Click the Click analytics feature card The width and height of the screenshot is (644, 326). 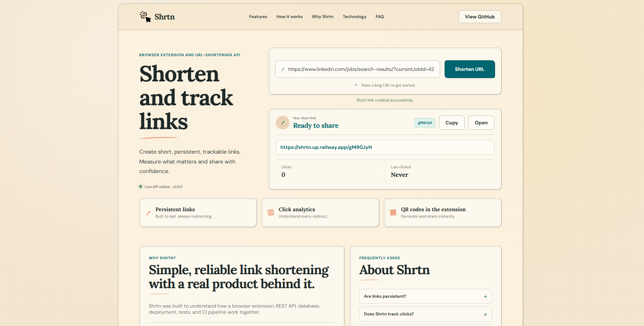[x=320, y=213]
